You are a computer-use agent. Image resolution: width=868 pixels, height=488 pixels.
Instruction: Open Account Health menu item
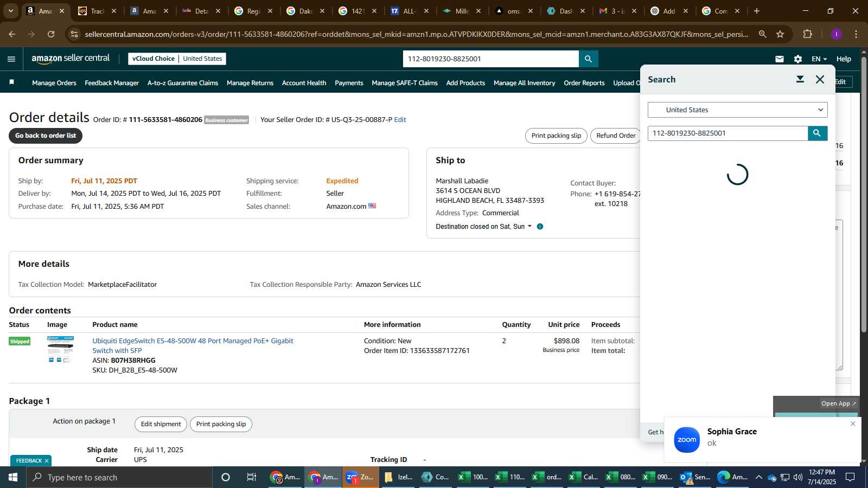tap(304, 83)
